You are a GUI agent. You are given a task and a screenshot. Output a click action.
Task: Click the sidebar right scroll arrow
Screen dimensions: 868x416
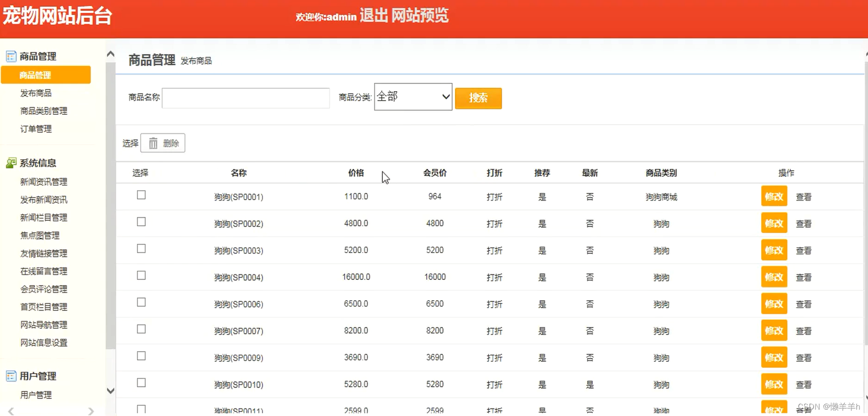pyautogui.click(x=90, y=411)
